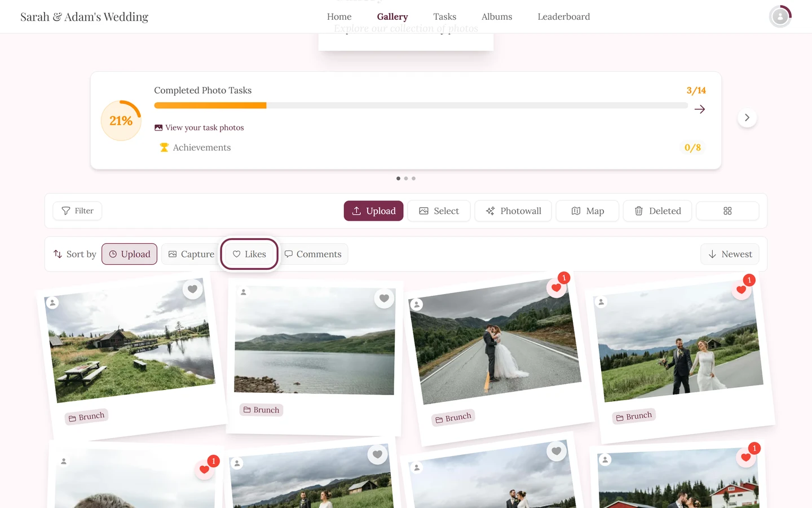This screenshot has height=508, width=812.
Task: Like the third photo in second row
Action: [x=557, y=451]
